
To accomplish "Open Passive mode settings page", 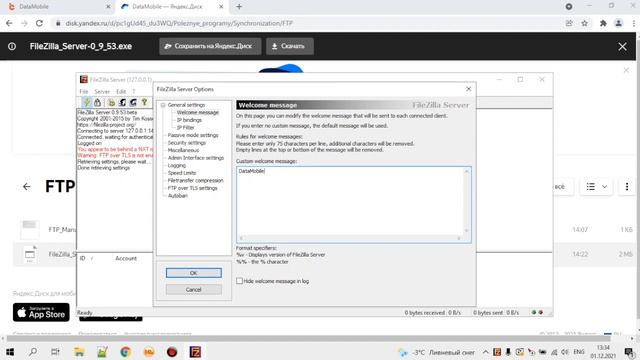I will (x=193, y=135).
